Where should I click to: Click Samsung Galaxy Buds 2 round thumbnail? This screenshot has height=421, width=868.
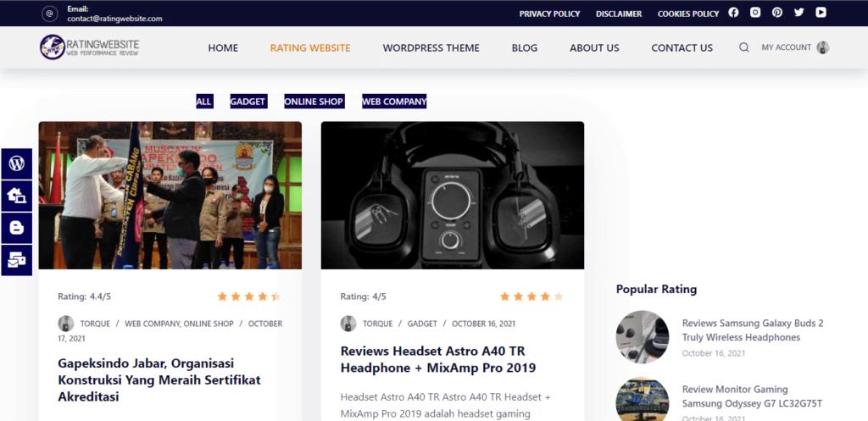point(643,337)
